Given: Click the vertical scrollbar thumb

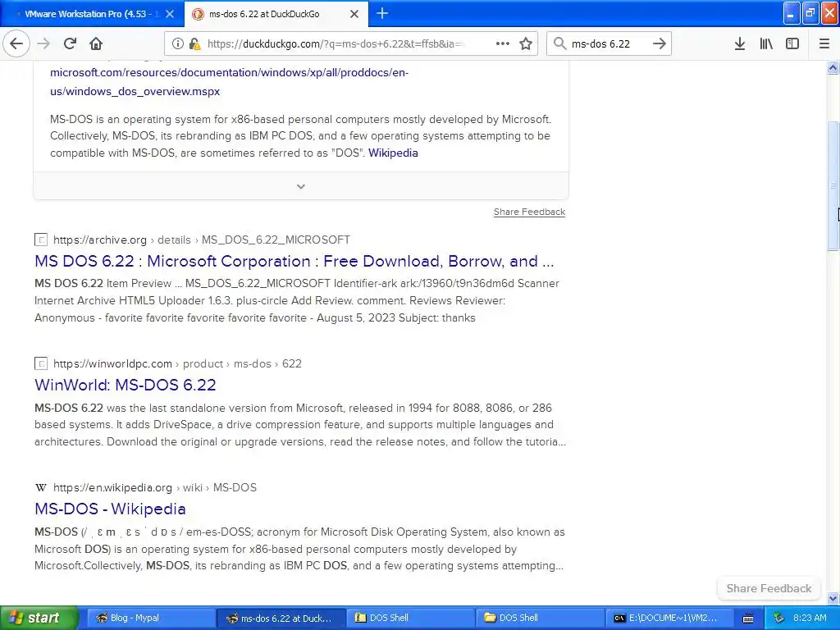Looking at the screenshot, I should [x=833, y=185].
